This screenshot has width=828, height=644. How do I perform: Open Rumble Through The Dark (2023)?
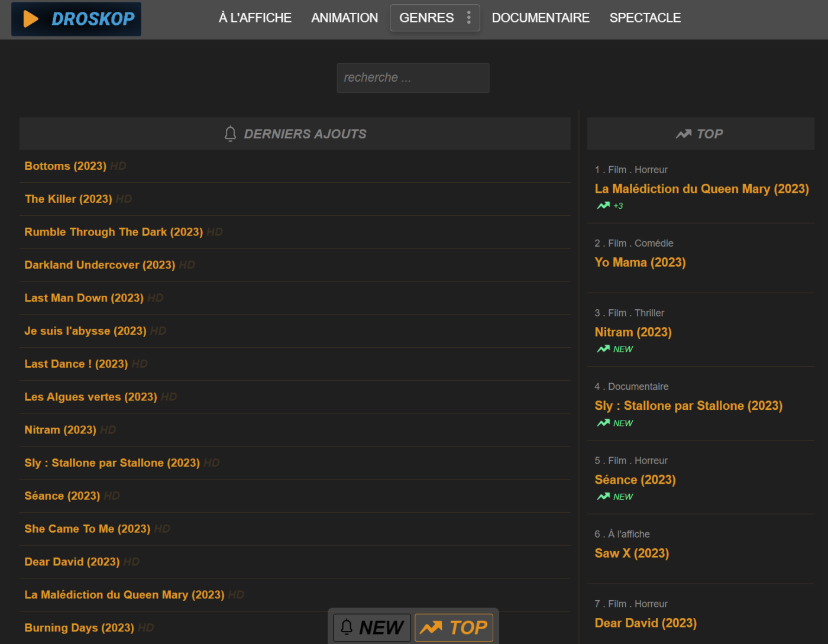[x=114, y=232]
